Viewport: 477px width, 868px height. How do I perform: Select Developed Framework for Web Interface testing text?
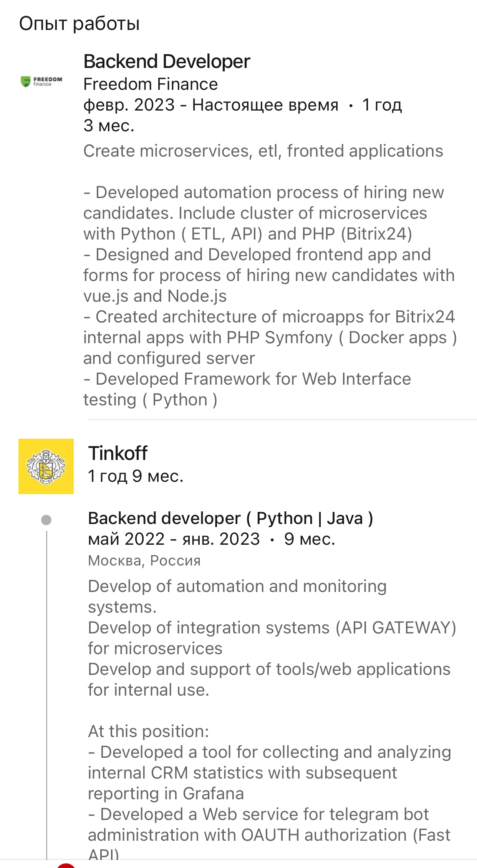pos(247,389)
